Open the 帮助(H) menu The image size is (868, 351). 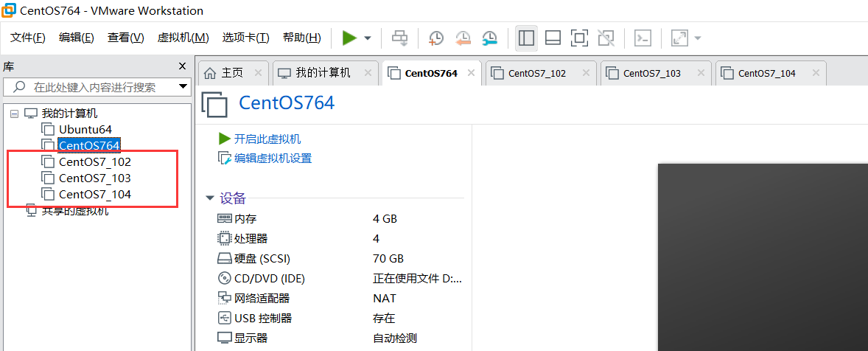pos(301,38)
